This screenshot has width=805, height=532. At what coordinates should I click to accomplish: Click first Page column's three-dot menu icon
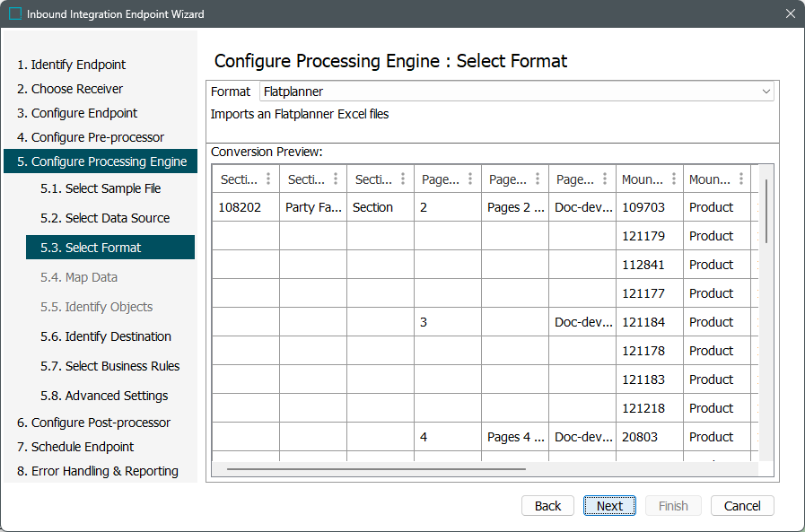pyautogui.click(x=470, y=179)
